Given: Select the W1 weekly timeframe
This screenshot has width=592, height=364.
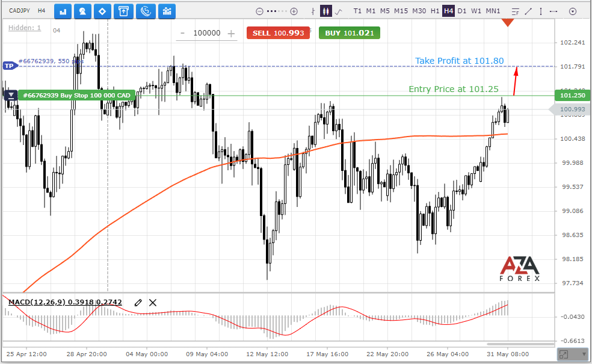Looking at the screenshot, I should click(476, 11).
